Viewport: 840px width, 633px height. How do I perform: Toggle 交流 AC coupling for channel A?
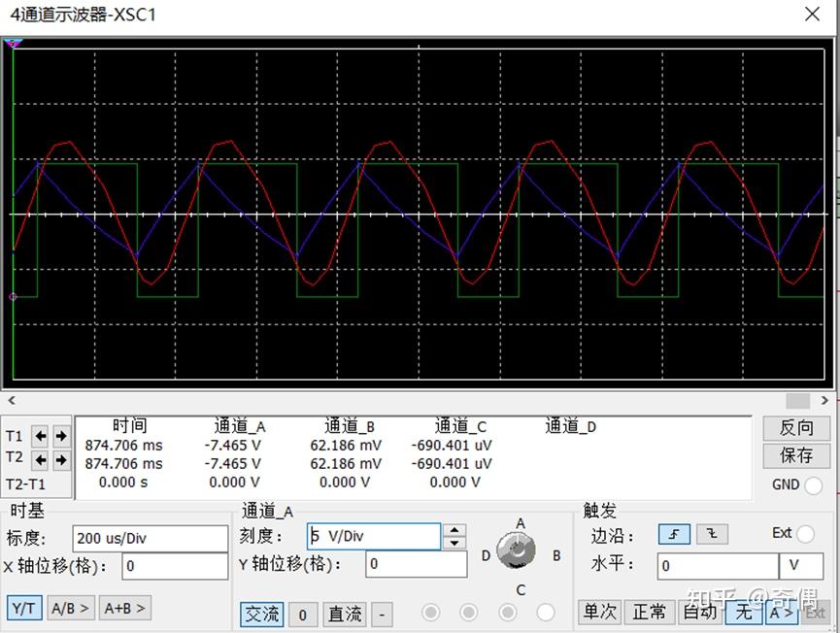click(x=260, y=613)
